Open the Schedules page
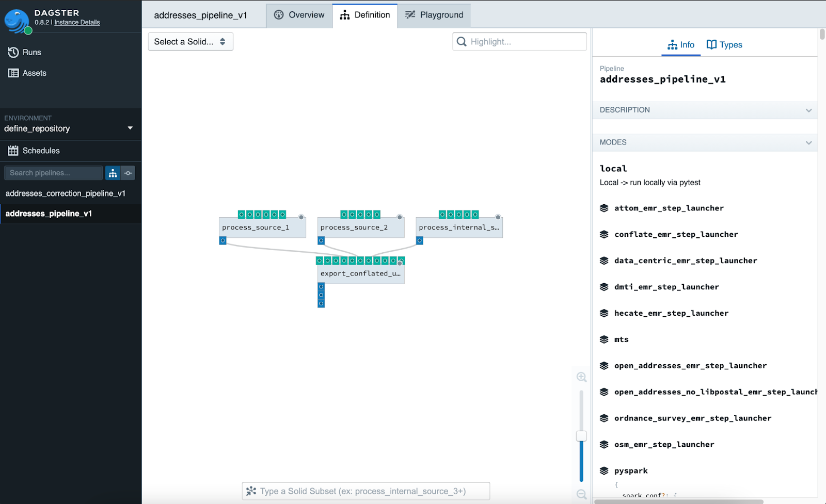This screenshot has width=826, height=504. [34, 151]
